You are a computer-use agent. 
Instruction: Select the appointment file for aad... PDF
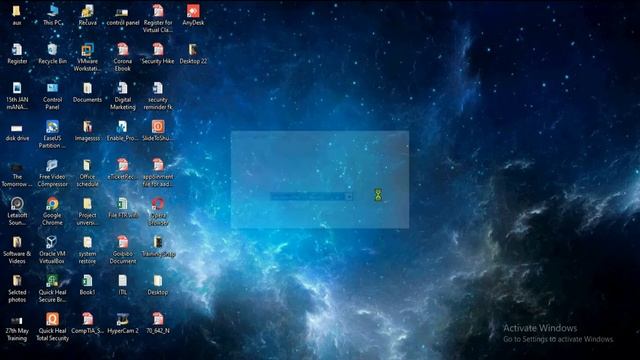[158, 173]
